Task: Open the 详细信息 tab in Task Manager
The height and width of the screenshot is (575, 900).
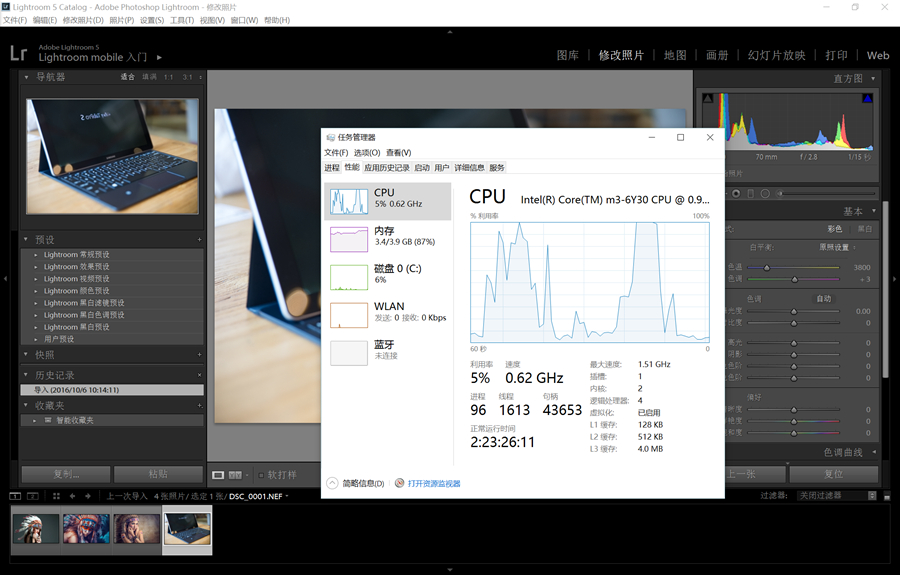Action: pos(470,168)
